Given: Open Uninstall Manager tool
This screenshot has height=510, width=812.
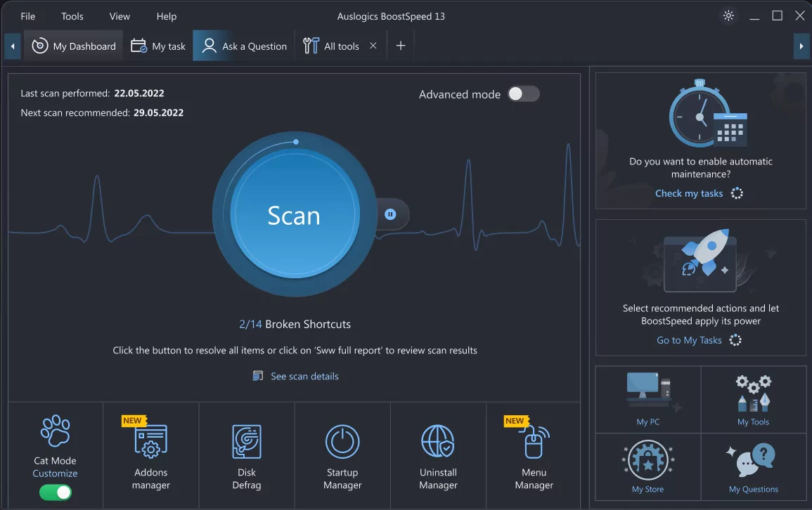Looking at the screenshot, I should (x=438, y=455).
